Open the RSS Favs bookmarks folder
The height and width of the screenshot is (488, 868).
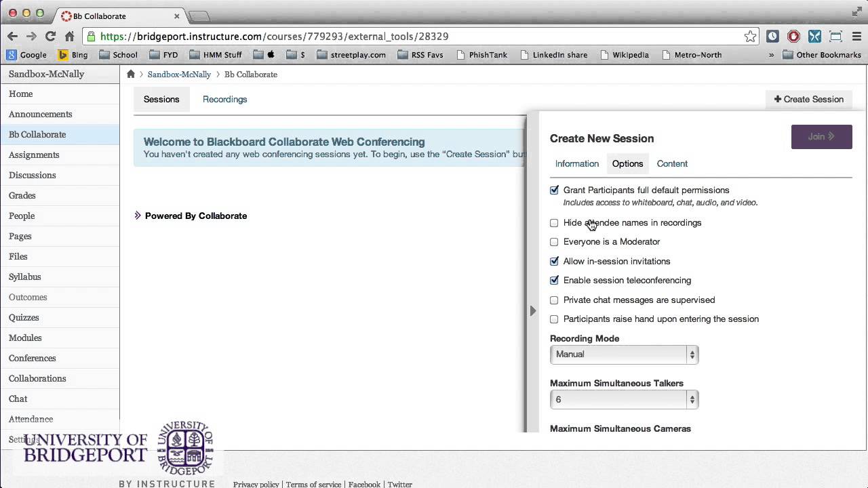(x=420, y=55)
